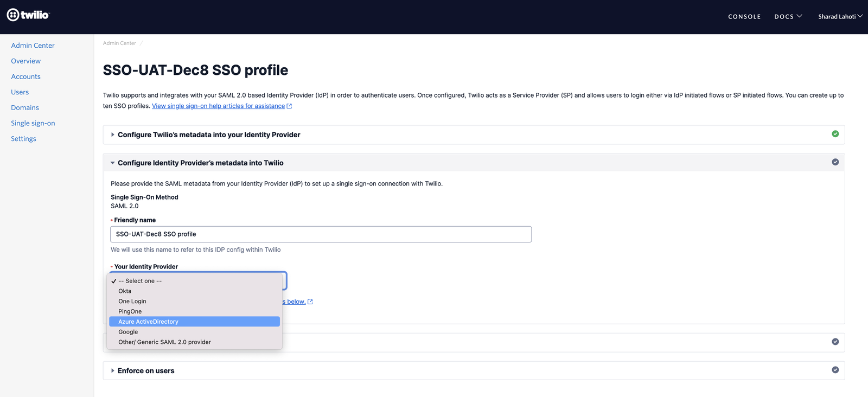Expand Configure Twilio's metadata section
868x397 pixels.
click(x=209, y=135)
